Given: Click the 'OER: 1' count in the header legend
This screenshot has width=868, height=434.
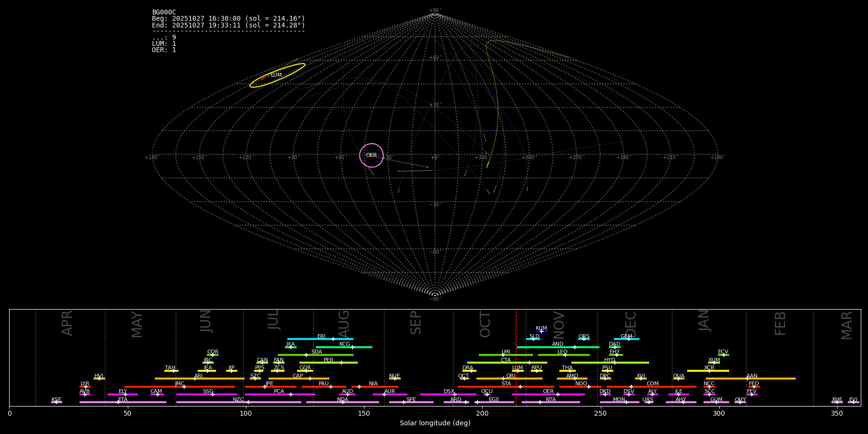Looking at the screenshot, I should pos(164,50).
